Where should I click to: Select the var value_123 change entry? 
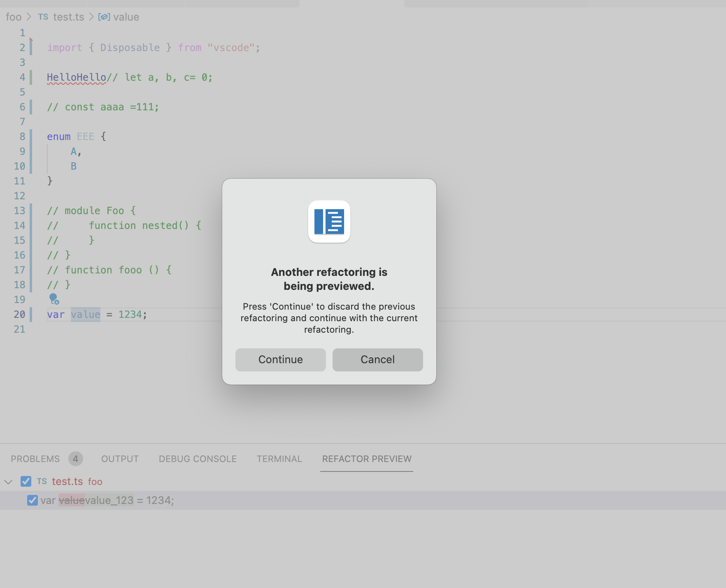click(x=115, y=500)
